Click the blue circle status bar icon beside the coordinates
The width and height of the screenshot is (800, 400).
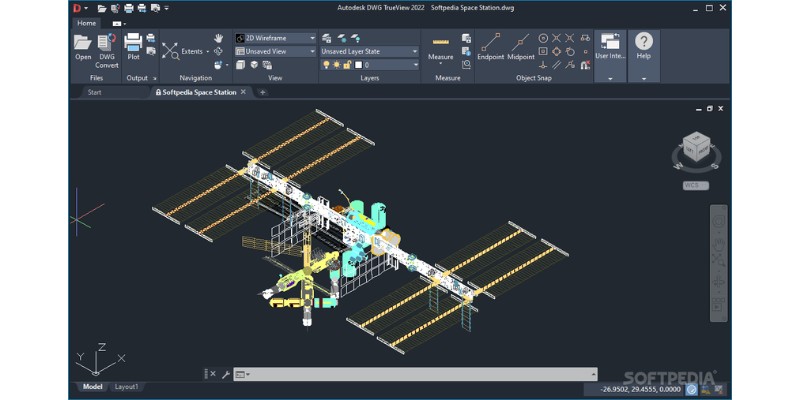(x=691, y=390)
